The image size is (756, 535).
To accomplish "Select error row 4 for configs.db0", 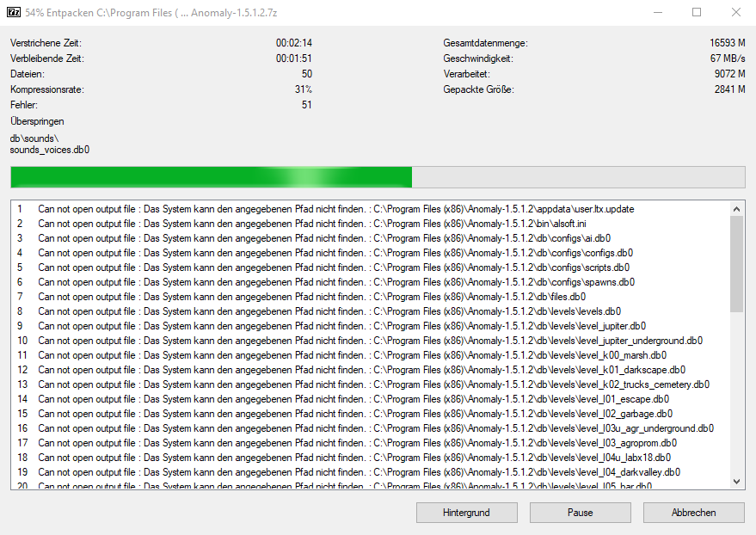I will [x=371, y=253].
